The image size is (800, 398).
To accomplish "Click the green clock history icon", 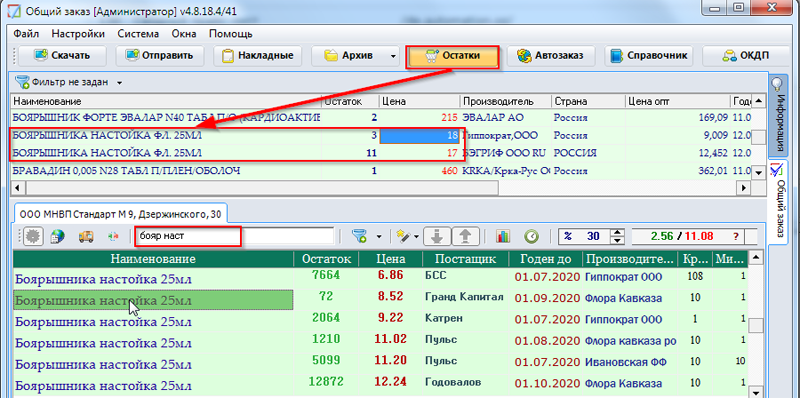I will 531,236.
